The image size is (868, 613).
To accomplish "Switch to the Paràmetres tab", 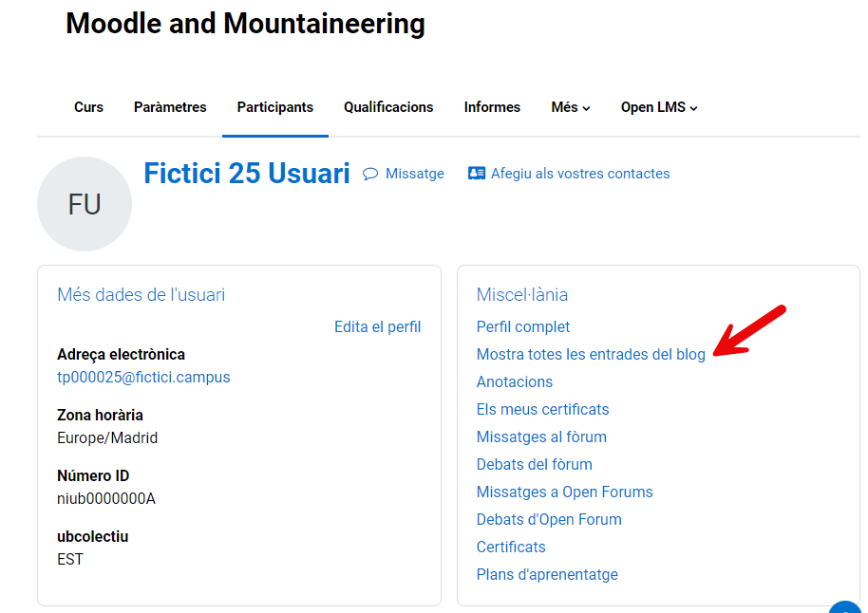I will [170, 107].
